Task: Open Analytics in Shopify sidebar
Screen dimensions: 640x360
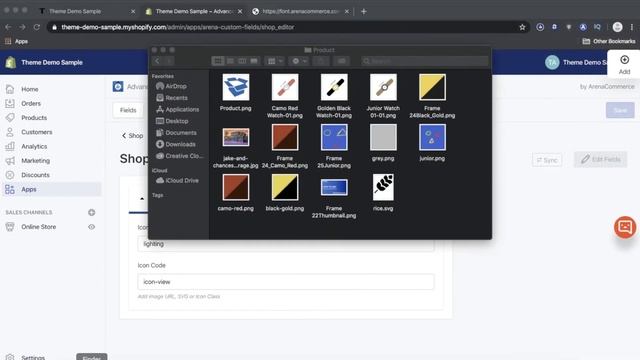Action: point(34,146)
